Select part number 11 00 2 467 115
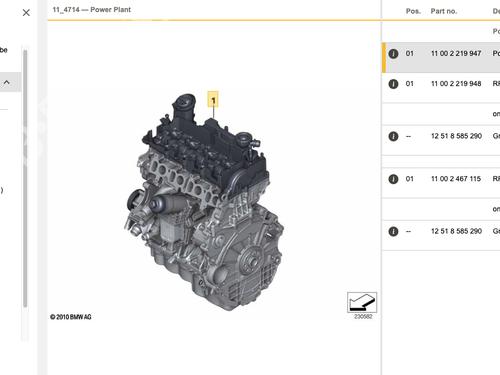Viewport: 500px width, 375px height. click(456, 179)
